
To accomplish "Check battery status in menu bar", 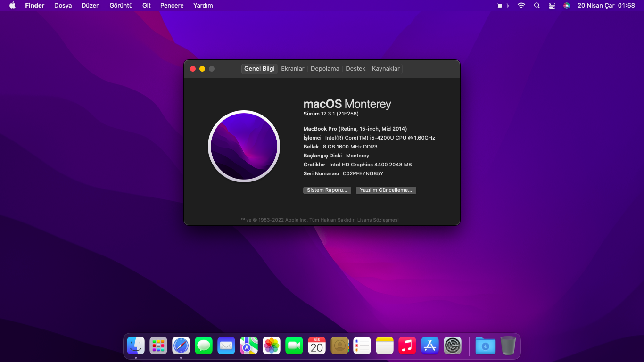I will click(503, 6).
